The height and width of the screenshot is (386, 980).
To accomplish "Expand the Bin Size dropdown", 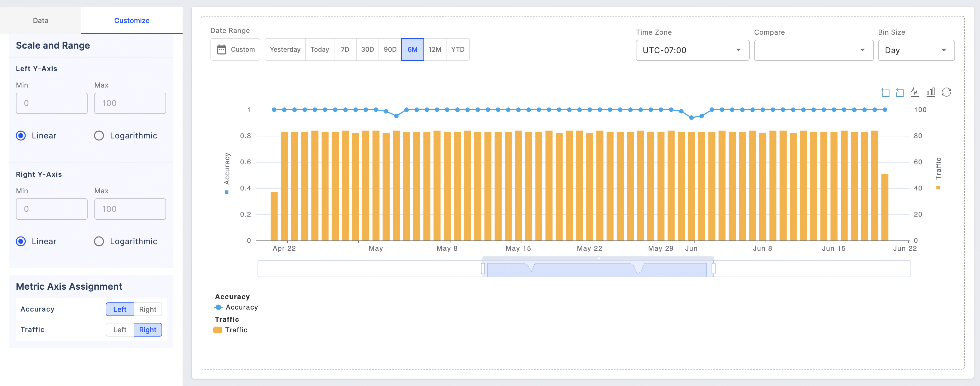I will coord(916,50).
